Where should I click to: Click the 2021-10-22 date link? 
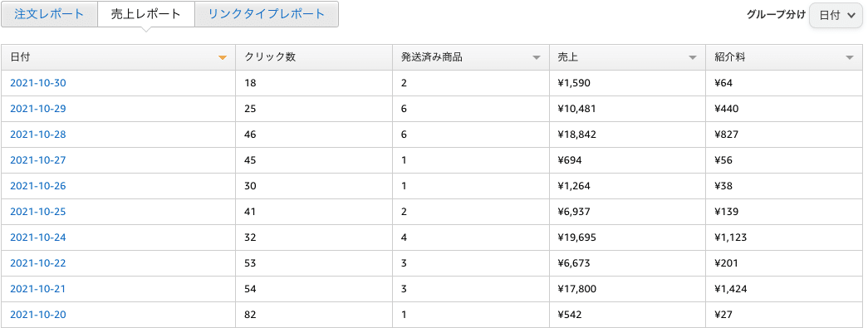pos(38,263)
